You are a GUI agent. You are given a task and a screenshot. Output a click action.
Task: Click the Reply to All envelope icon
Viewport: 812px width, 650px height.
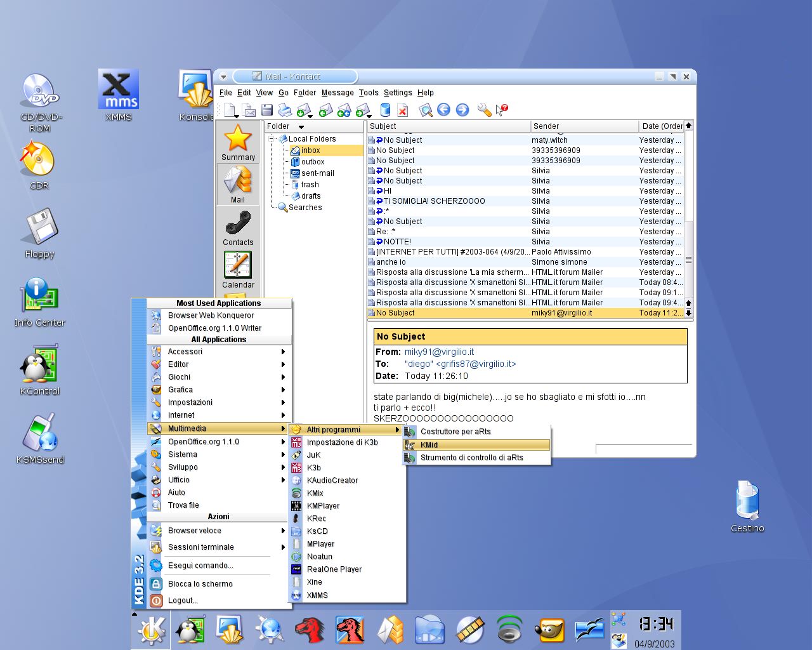click(344, 110)
